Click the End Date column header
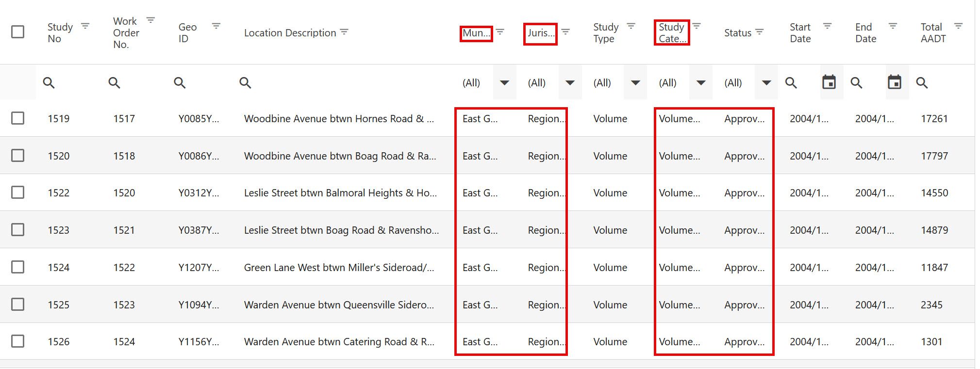This screenshot has height=369, width=980. [x=865, y=32]
